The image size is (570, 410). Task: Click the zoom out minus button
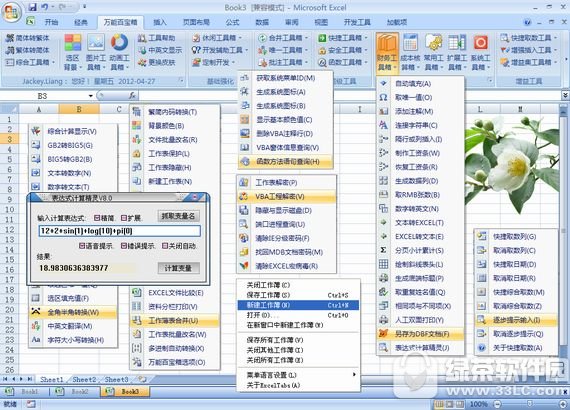pos(497,404)
